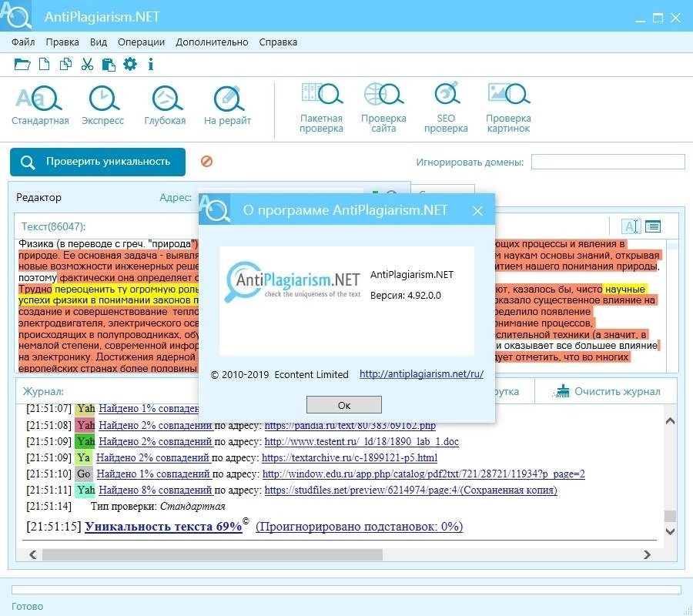Click the green Yah badge at 21:51:09
The height and width of the screenshot is (616, 693).
85,441
